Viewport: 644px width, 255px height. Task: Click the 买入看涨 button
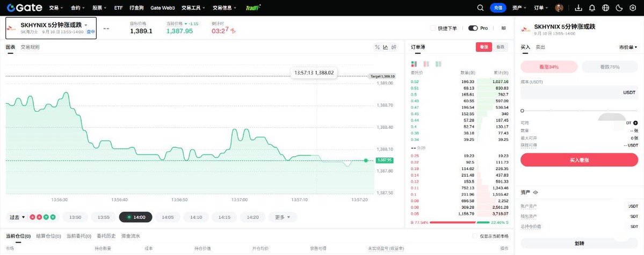coord(580,160)
